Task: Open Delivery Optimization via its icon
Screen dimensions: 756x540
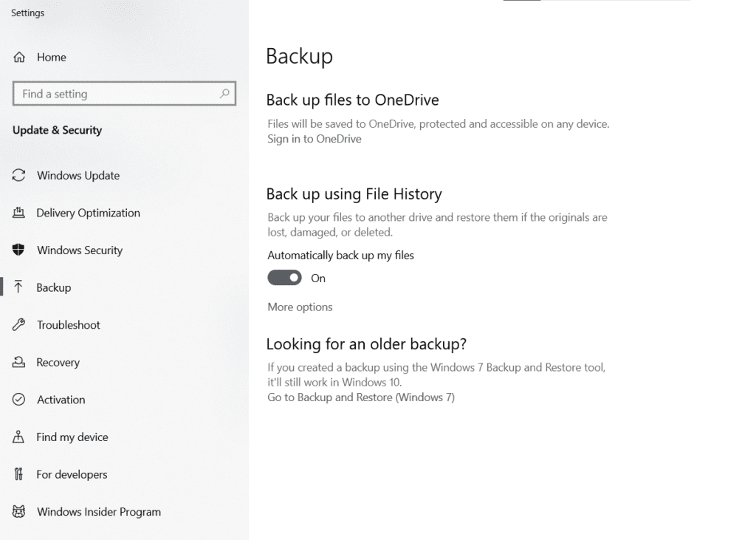Action: pos(21,213)
